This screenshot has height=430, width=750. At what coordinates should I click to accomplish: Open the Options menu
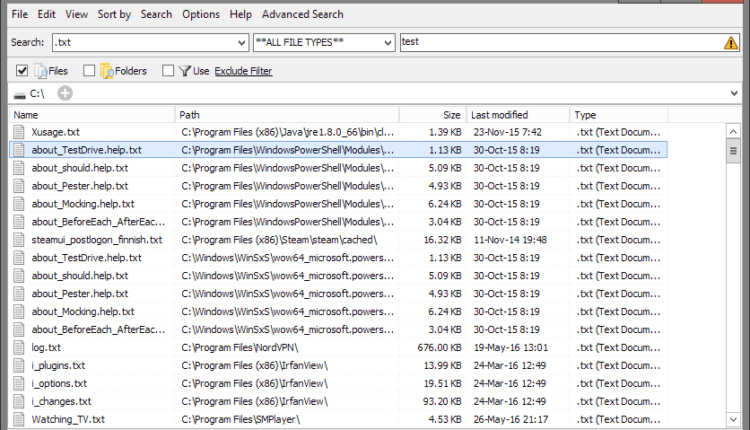[201, 14]
